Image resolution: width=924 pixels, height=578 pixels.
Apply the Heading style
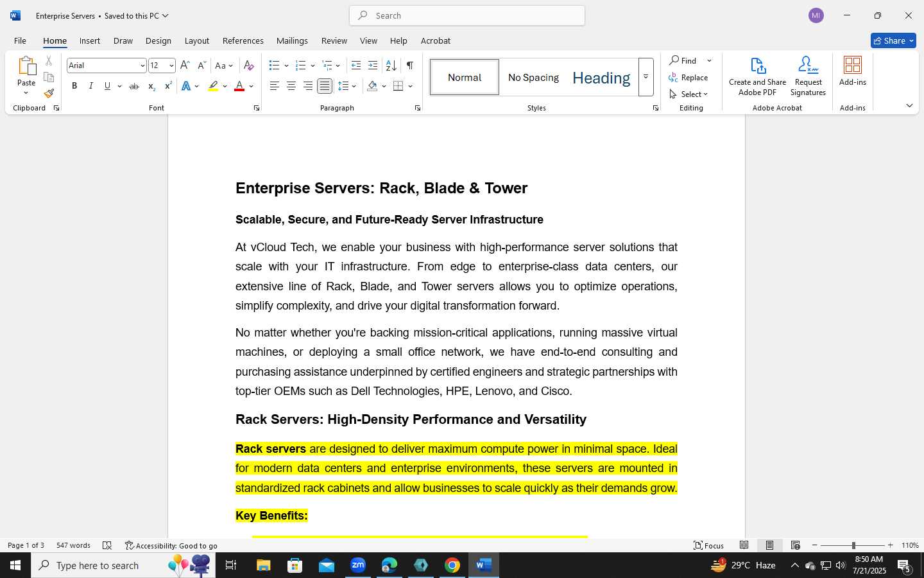(601, 77)
